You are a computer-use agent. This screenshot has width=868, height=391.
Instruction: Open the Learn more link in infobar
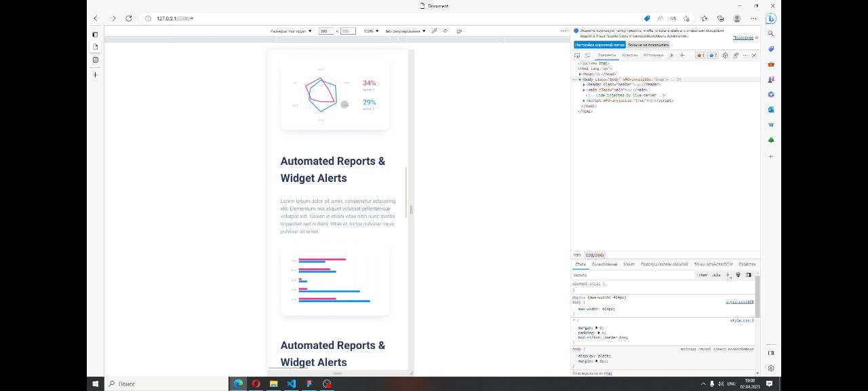point(743,37)
